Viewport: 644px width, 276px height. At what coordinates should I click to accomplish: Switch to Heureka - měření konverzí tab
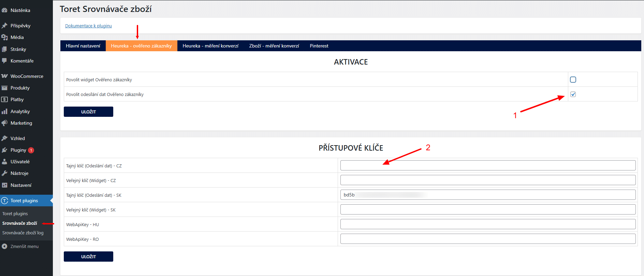(210, 46)
